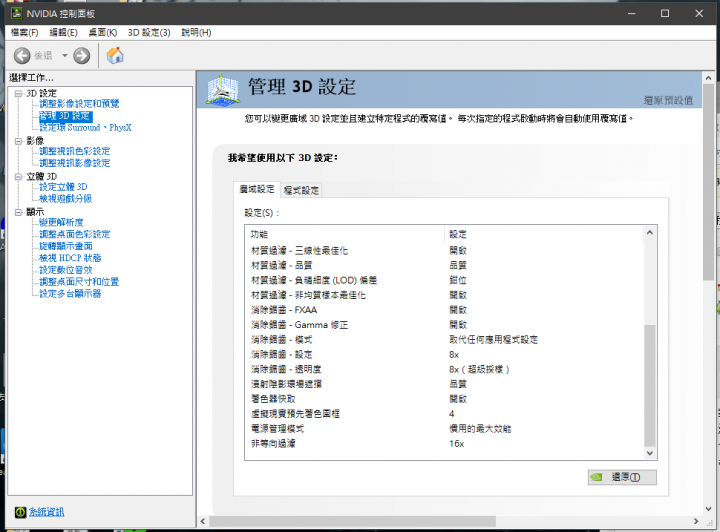Select the 消除鋸齒 - 設定 row
The image size is (720, 532).
(x=444, y=354)
